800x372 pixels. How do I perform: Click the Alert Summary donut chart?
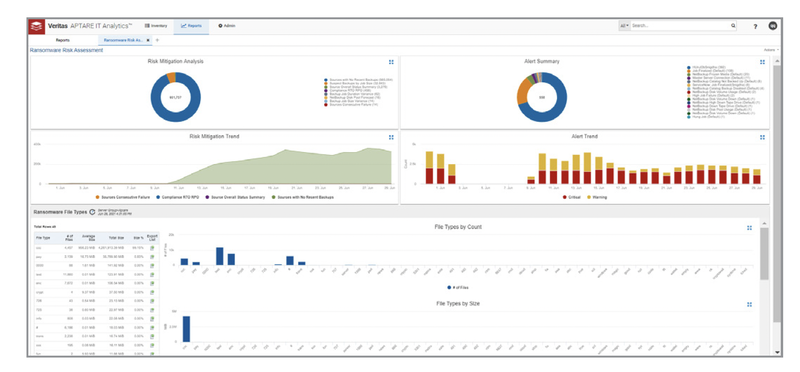coord(542,97)
